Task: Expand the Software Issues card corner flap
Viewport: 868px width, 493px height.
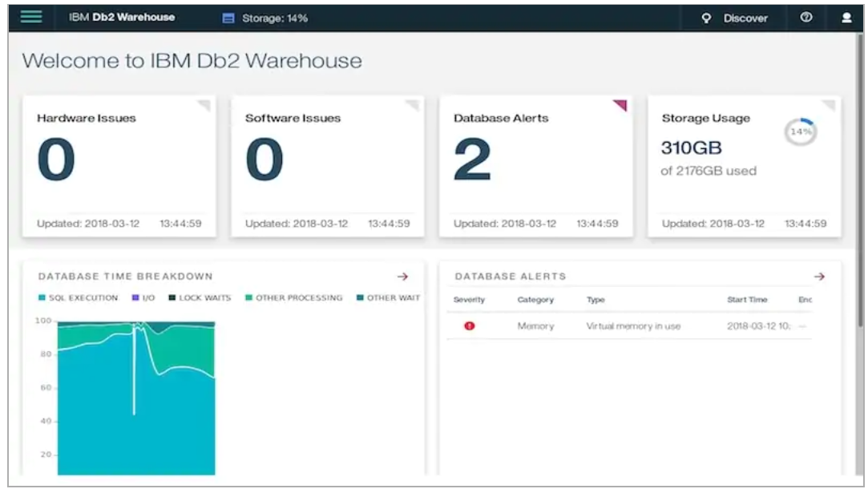Action: tap(413, 104)
